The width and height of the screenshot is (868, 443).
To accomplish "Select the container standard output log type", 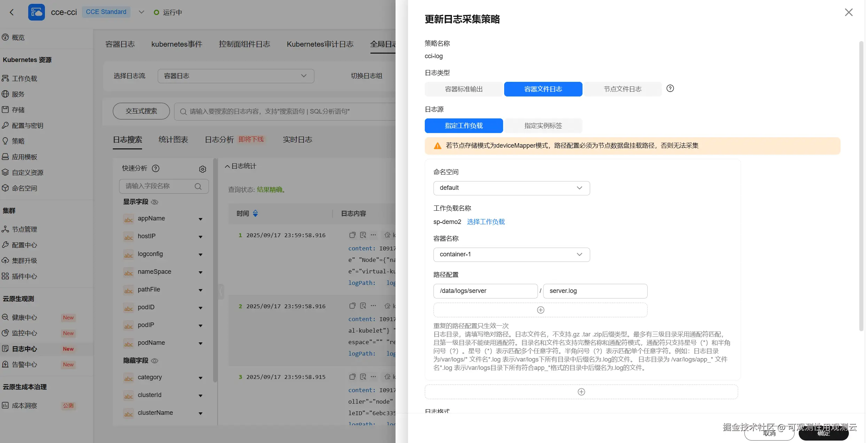I will pyautogui.click(x=463, y=89).
